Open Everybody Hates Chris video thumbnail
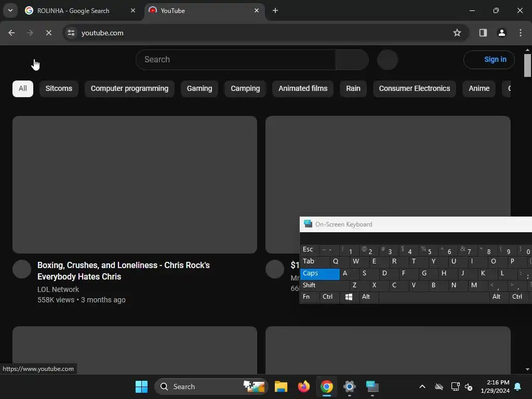The image size is (532, 399). coord(135,184)
